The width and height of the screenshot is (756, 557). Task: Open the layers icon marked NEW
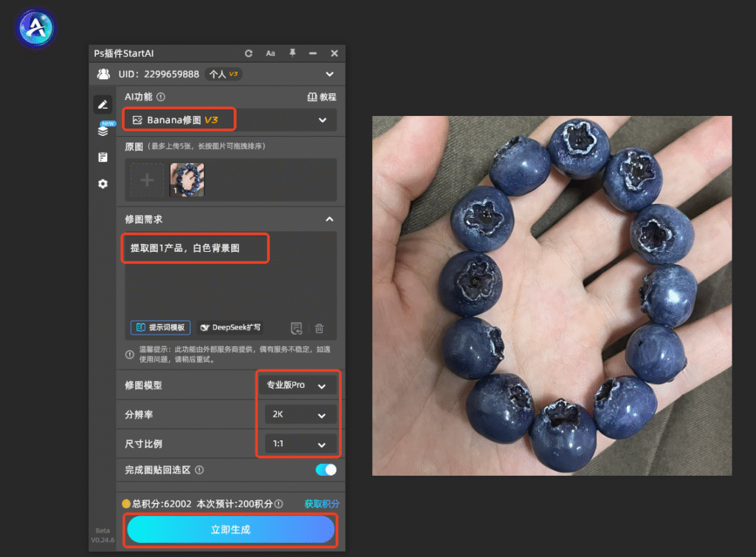(103, 130)
